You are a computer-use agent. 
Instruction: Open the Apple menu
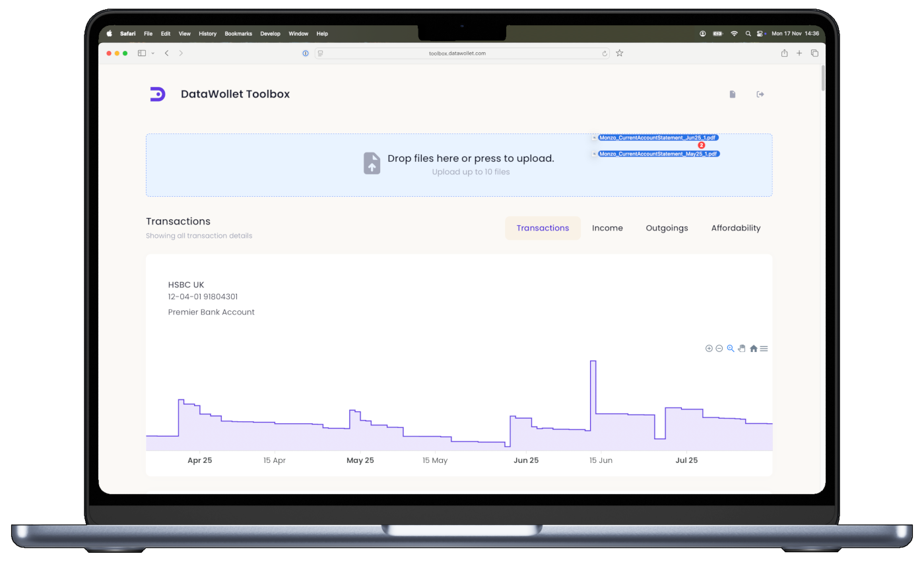(110, 34)
